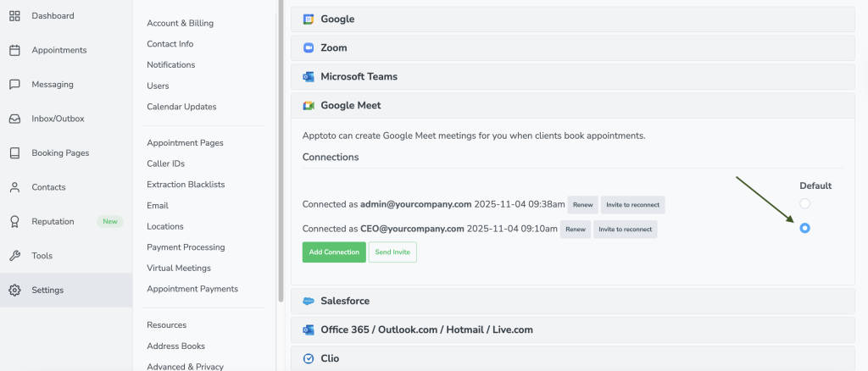868x371 pixels.
Task: Renew the admin@yourcompany.com connection
Action: (582, 205)
